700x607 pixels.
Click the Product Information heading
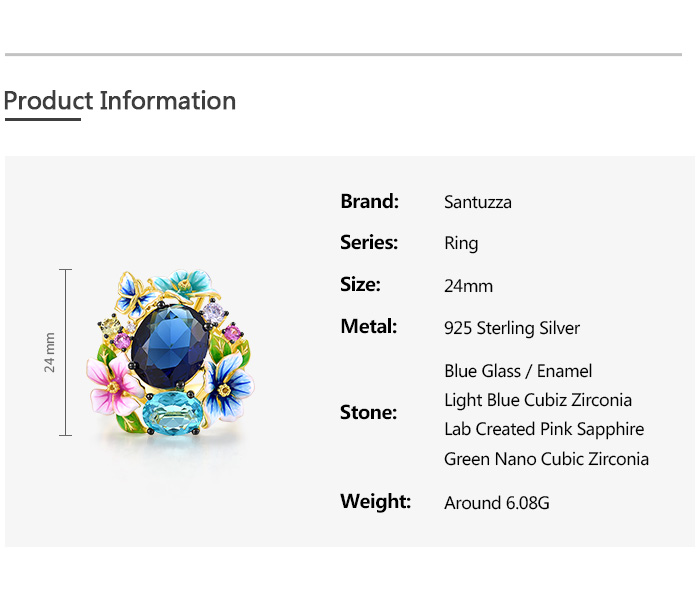[120, 101]
